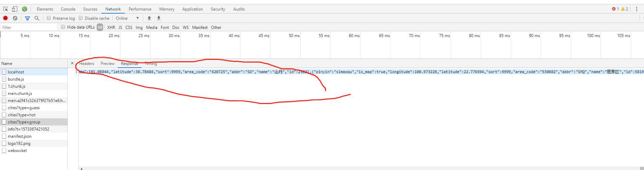Select the Response tab
644x170 pixels.
pos(129,64)
